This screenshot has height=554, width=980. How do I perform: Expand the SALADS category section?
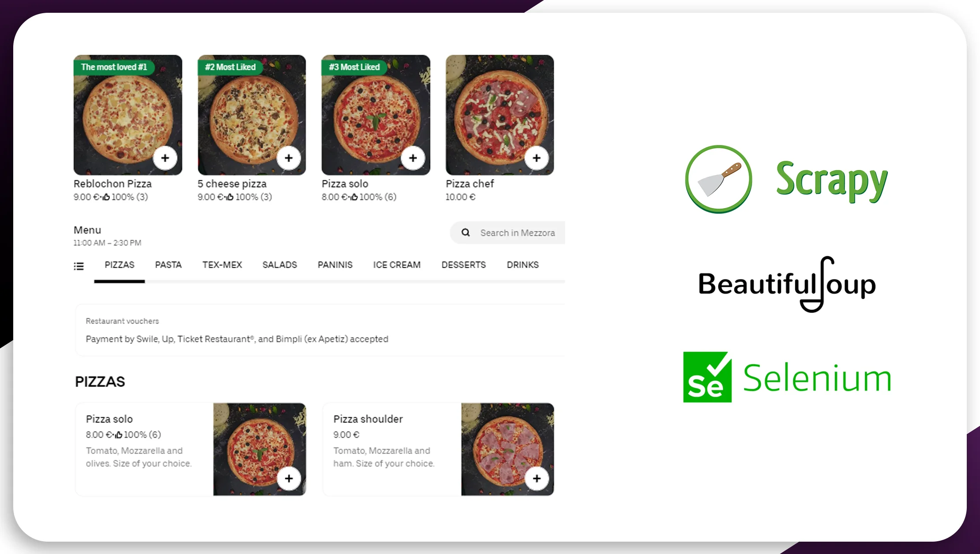pos(279,264)
